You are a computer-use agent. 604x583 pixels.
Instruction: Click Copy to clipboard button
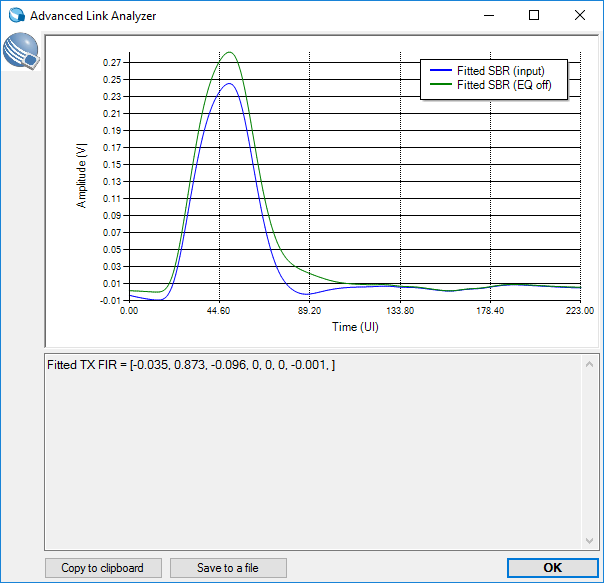(103, 568)
